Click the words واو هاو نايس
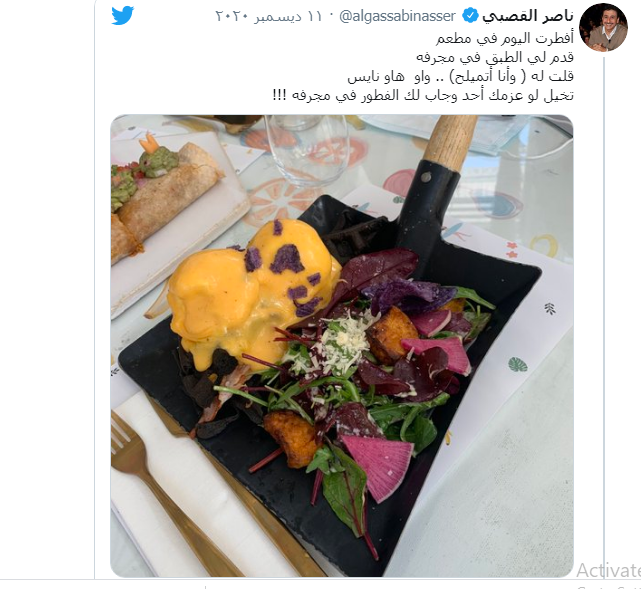 (x=388, y=76)
